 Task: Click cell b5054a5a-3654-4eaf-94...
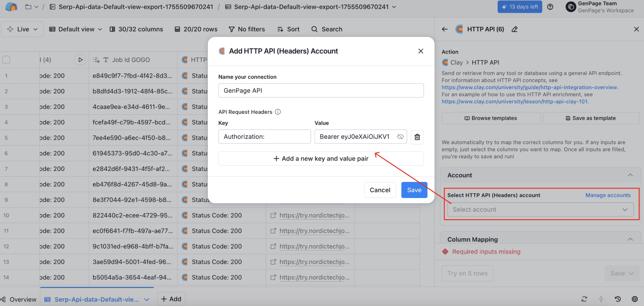(x=133, y=277)
